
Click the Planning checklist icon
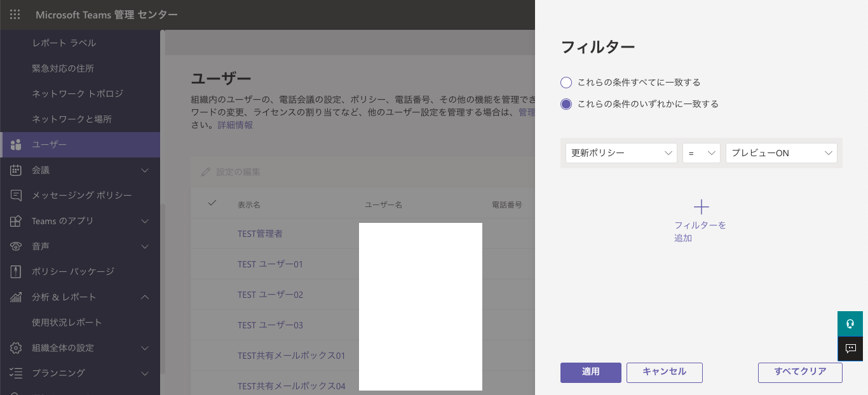pyautogui.click(x=17, y=373)
